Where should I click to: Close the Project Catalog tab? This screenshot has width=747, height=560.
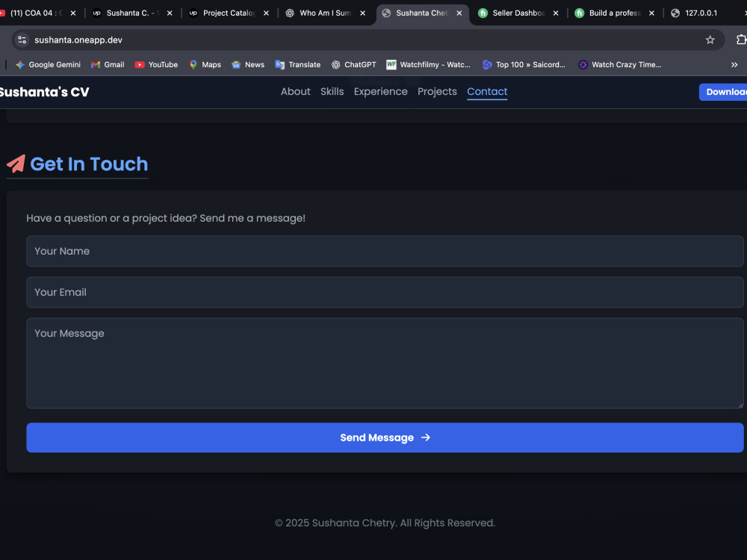(x=267, y=13)
